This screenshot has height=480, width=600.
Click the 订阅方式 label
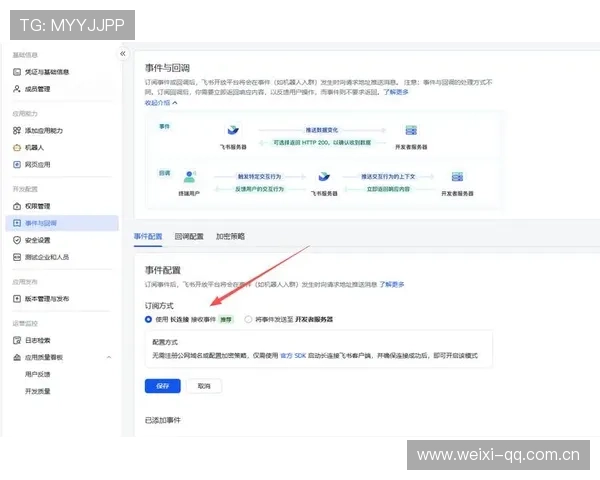tap(159, 306)
